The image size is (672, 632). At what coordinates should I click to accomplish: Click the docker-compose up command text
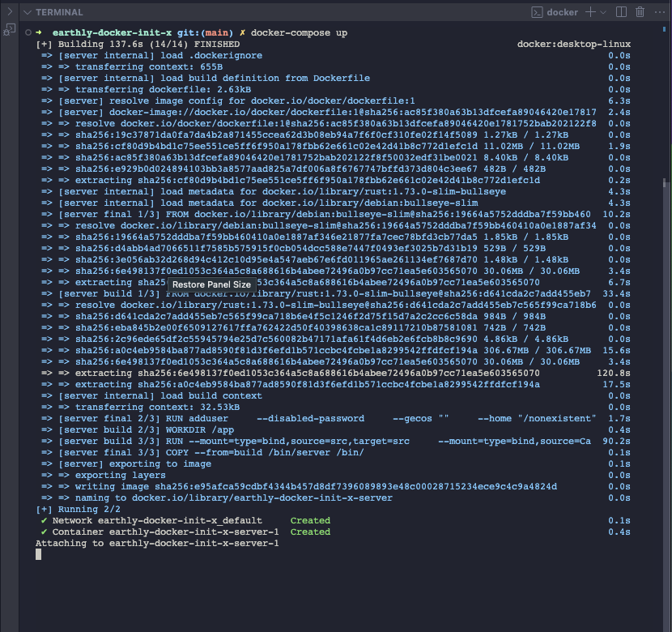(x=299, y=33)
